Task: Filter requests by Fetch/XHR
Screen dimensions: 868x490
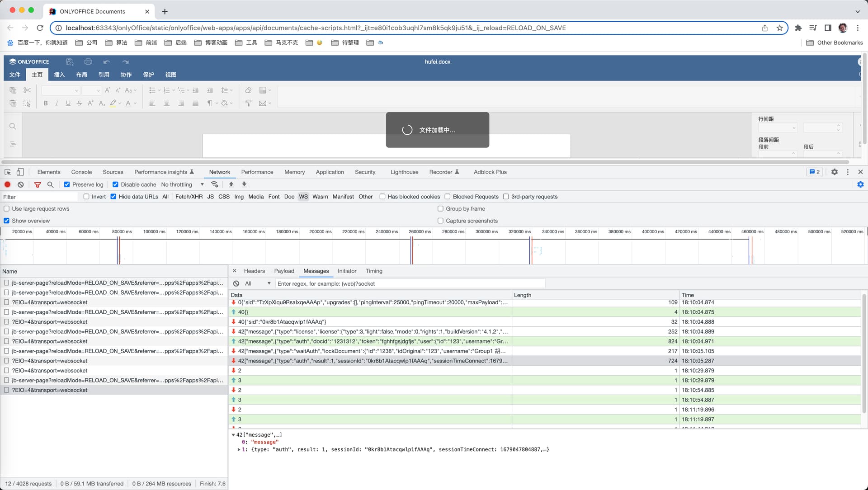Action: (189, 197)
